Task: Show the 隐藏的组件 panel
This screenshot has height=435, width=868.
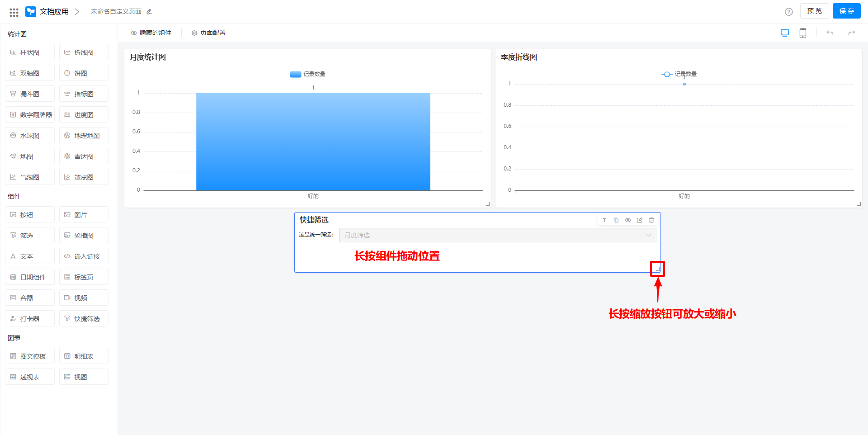Action: [151, 32]
